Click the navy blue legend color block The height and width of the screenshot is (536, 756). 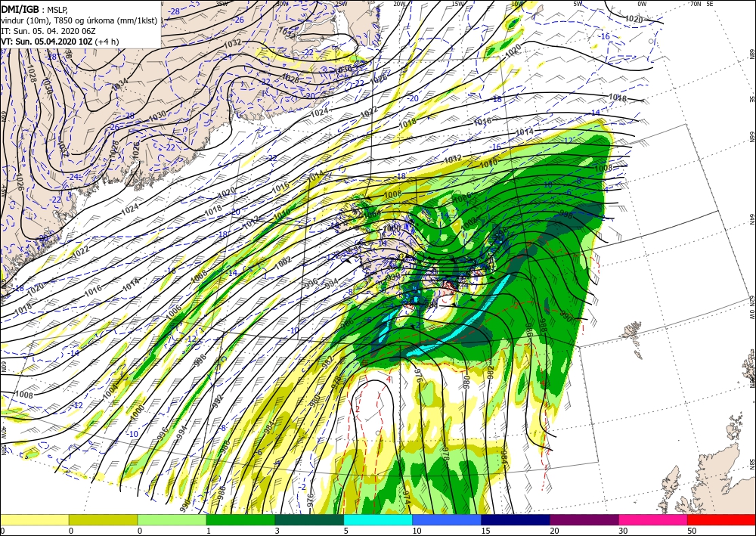pos(516,520)
